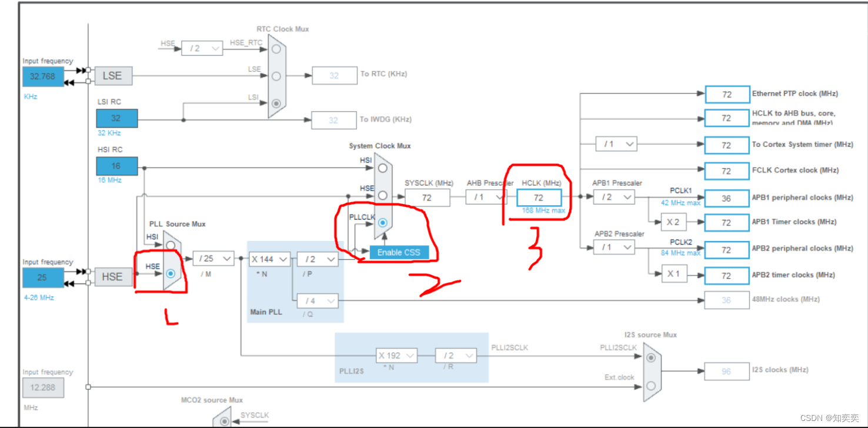The height and width of the screenshot is (428, 868).
Task: Click the 'MCO2 source Mux' label
Action: [x=212, y=400]
